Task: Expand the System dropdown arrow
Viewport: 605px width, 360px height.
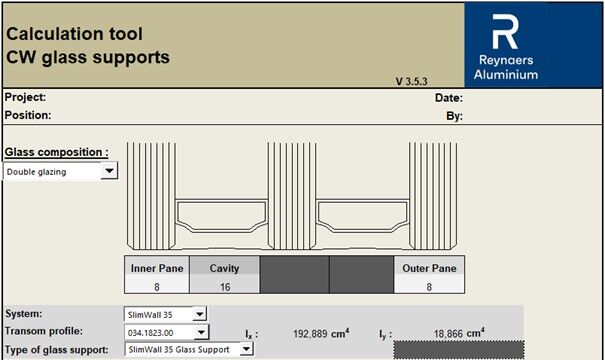Action: (x=199, y=314)
